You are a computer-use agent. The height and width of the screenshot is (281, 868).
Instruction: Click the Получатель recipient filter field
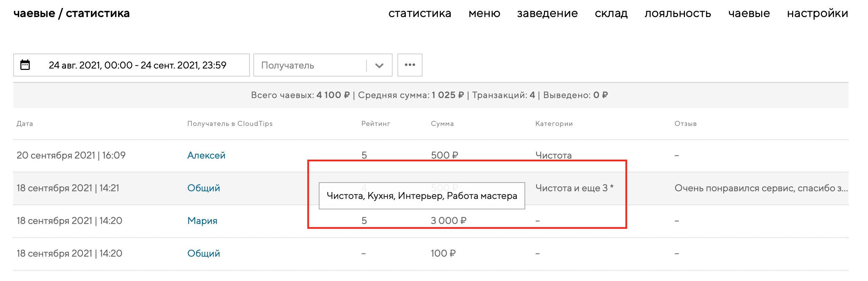[310, 65]
